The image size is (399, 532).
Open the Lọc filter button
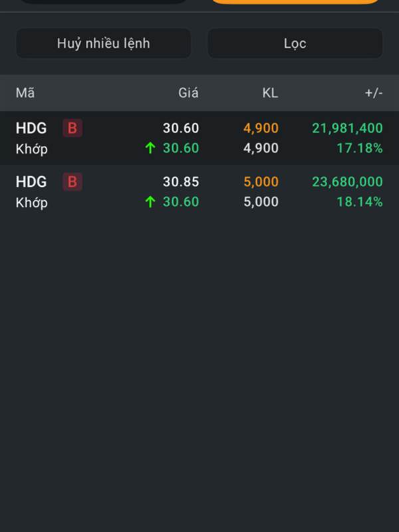(x=295, y=43)
